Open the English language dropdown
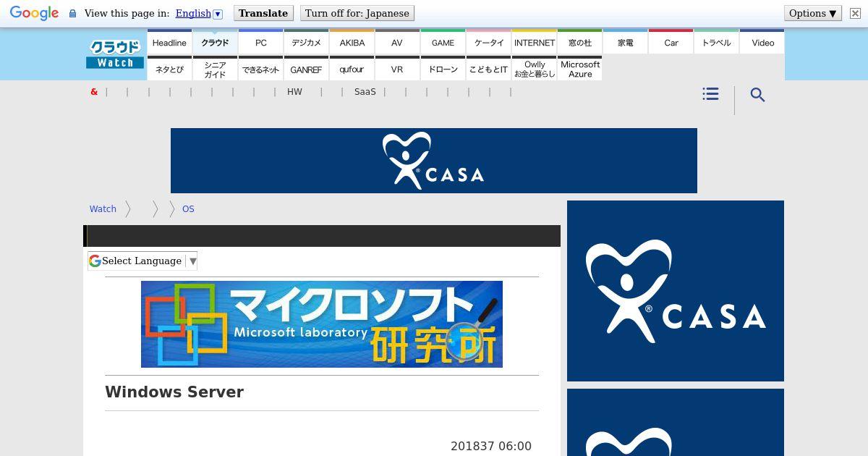The height and width of the screenshot is (456, 868). [x=199, y=13]
